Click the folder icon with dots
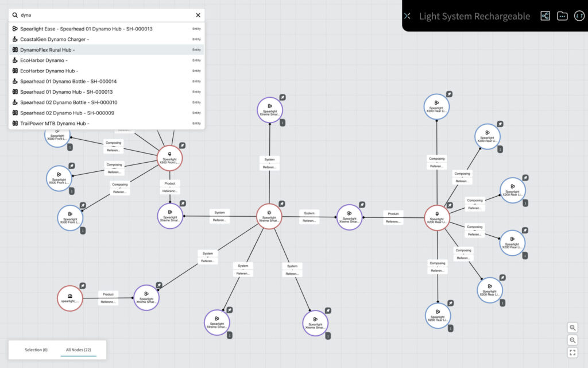Viewport: 588px width, 368px height. pyautogui.click(x=562, y=16)
